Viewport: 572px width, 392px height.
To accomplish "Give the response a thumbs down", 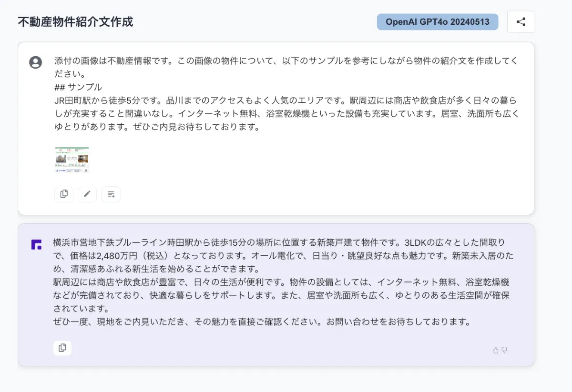I will click(x=504, y=350).
